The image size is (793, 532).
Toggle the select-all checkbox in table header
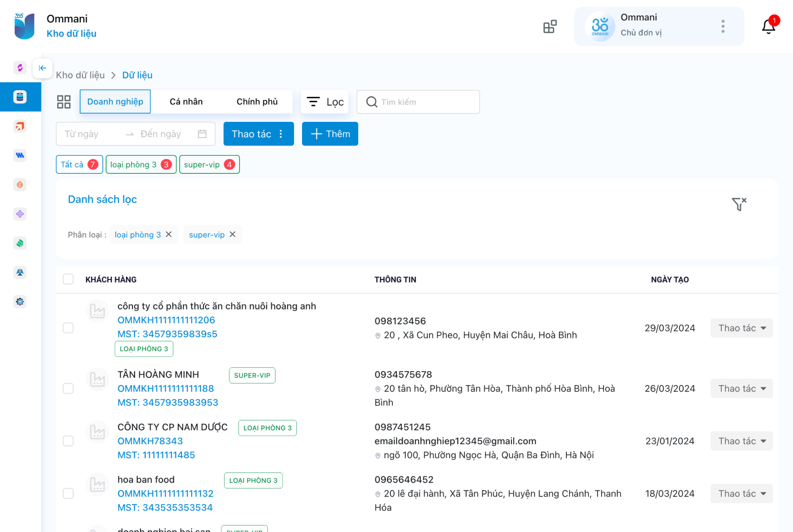coord(68,279)
